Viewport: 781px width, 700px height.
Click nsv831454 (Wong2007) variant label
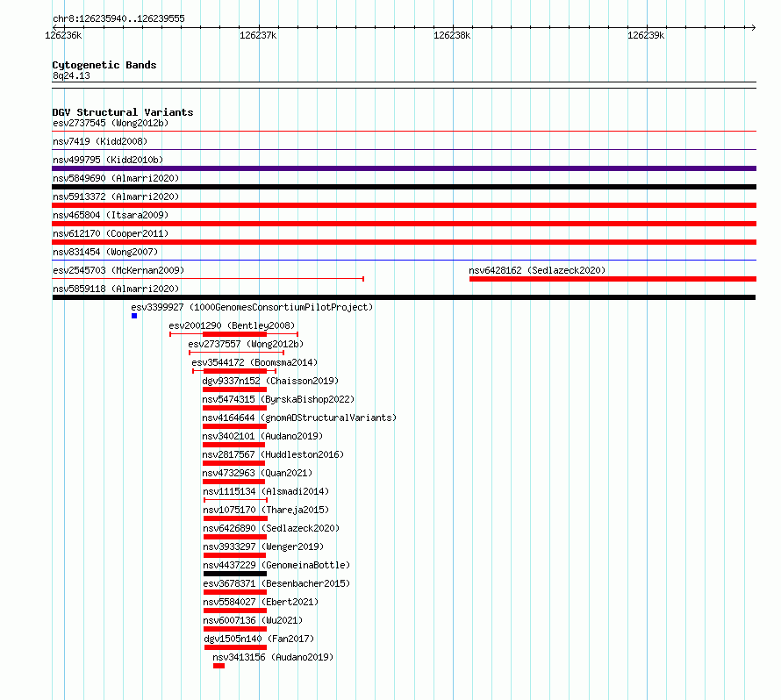pos(105,252)
